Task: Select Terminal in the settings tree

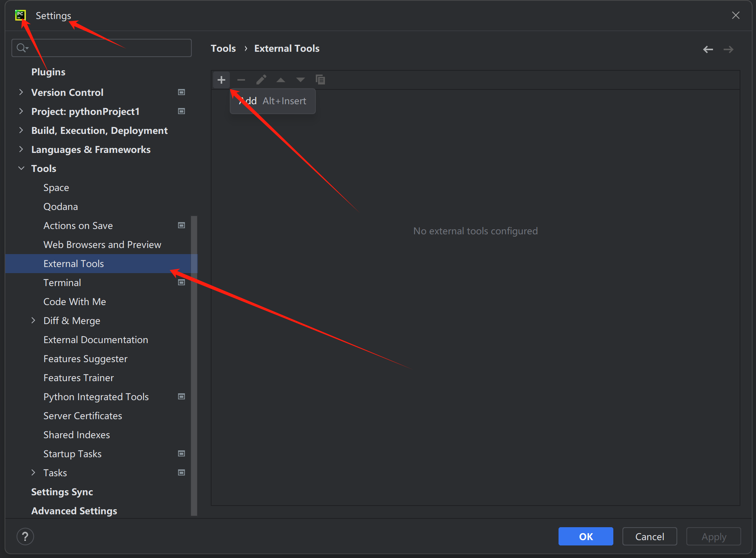Action: (62, 283)
